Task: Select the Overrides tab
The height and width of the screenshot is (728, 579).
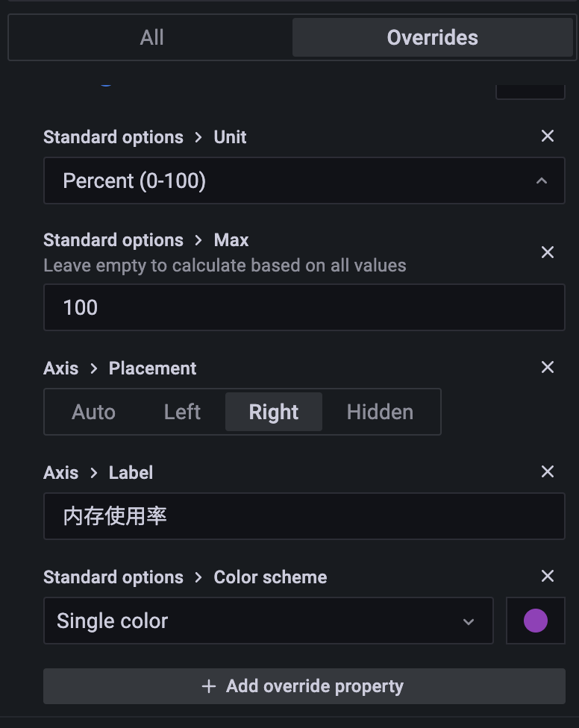Action: coord(432,37)
